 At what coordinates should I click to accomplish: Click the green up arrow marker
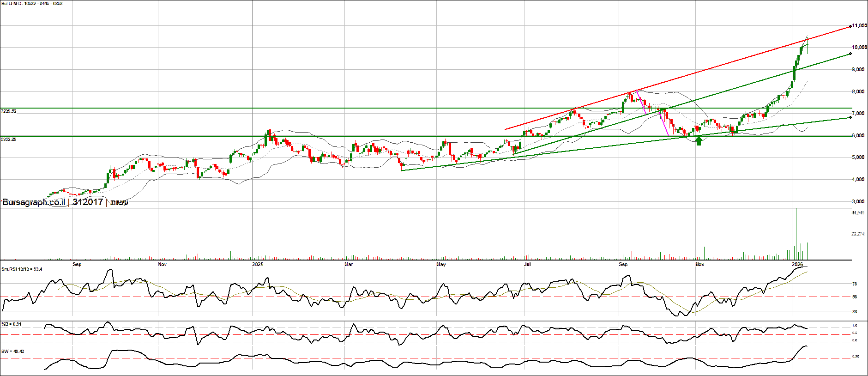[699, 141]
